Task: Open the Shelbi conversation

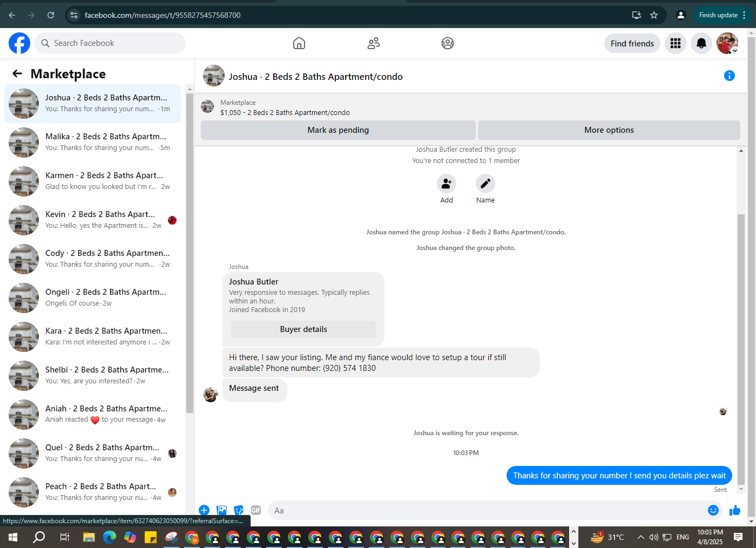Action: [93, 376]
